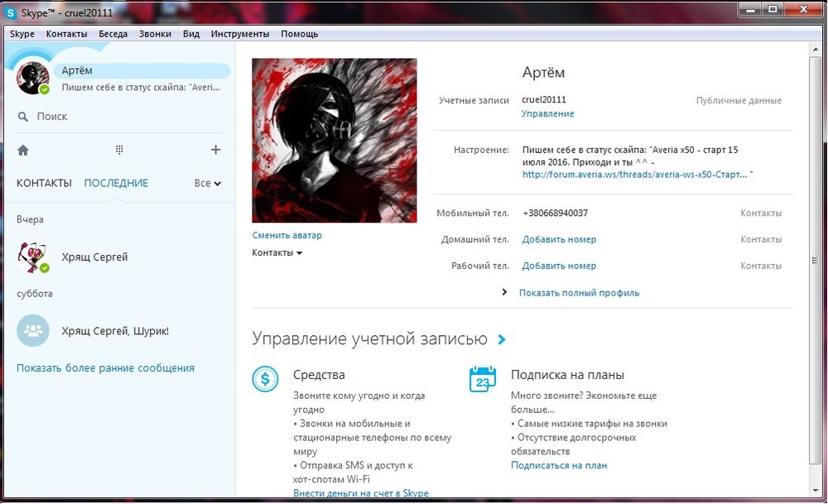The height and width of the screenshot is (504, 828).
Task: Open the Звонки menu
Action: tap(155, 34)
